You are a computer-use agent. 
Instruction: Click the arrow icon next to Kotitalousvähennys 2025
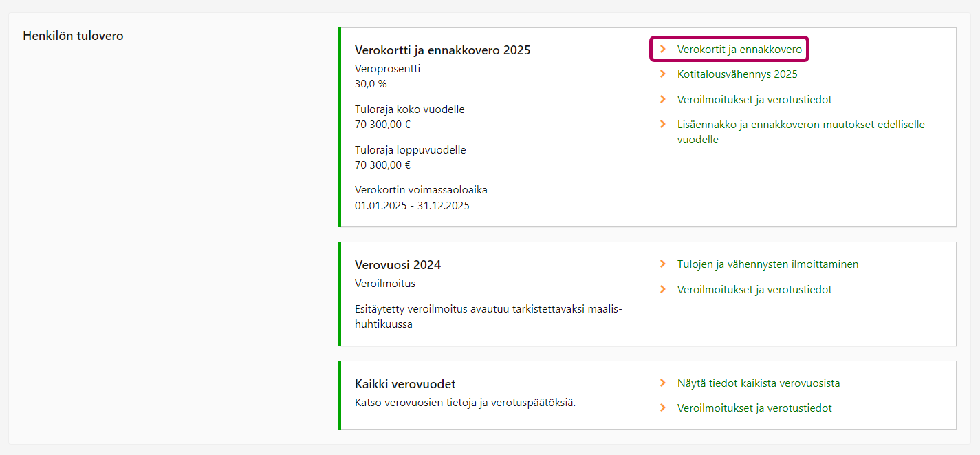click(x=663, y=74)
